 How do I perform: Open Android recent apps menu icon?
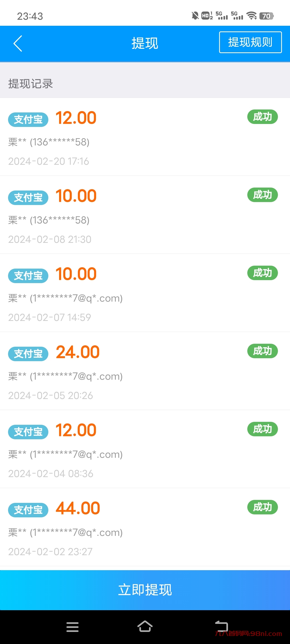(73, 627)
